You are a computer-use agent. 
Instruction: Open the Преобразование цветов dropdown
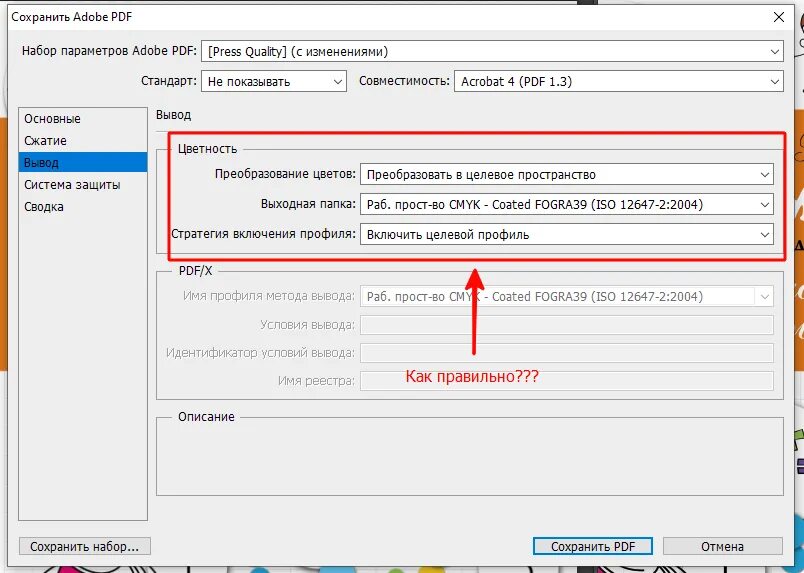point(567,174)
